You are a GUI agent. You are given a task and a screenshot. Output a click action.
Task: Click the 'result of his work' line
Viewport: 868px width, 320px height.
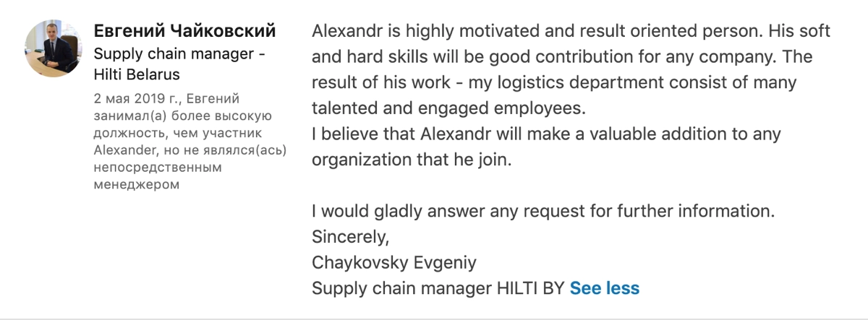point(554,82)
